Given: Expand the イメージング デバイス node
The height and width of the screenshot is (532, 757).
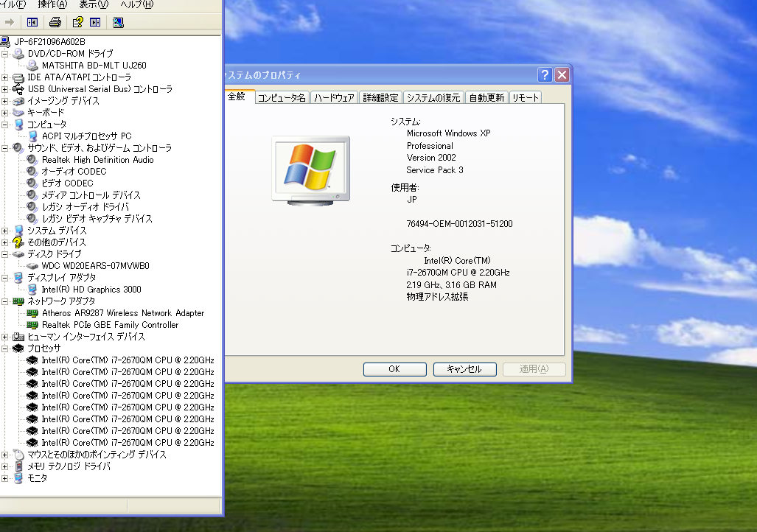Looking at the screenshot, I should click(5, 101).
